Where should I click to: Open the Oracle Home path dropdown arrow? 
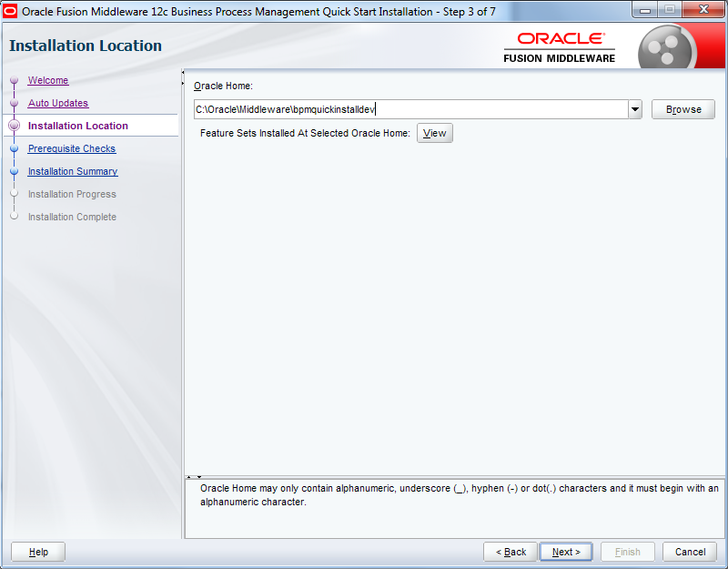coord(634,109)
